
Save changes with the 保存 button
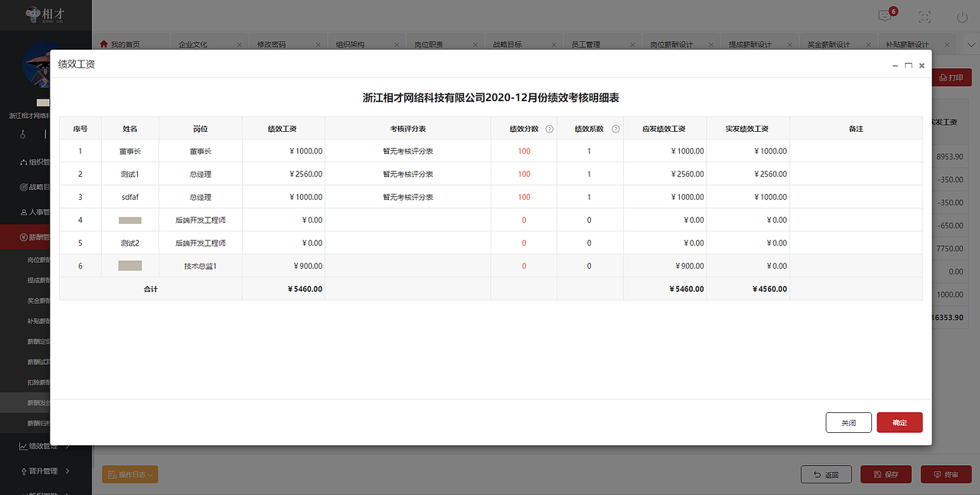point(885,474)
